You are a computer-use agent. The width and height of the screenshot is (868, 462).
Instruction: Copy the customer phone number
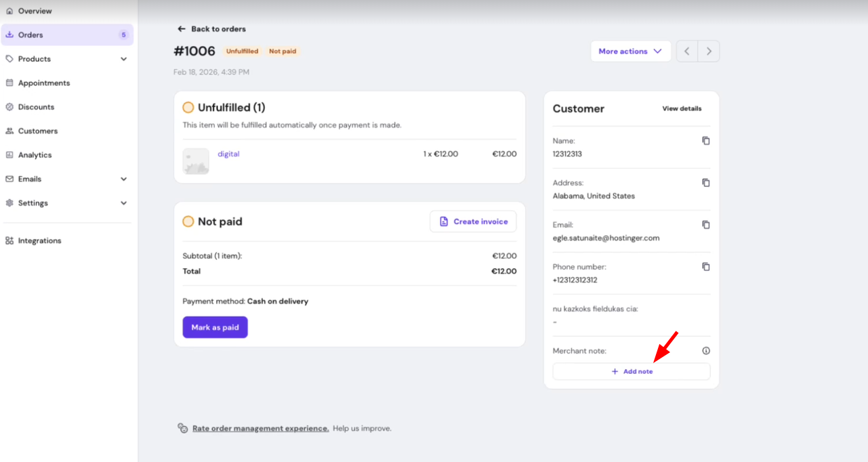point(705,267)
